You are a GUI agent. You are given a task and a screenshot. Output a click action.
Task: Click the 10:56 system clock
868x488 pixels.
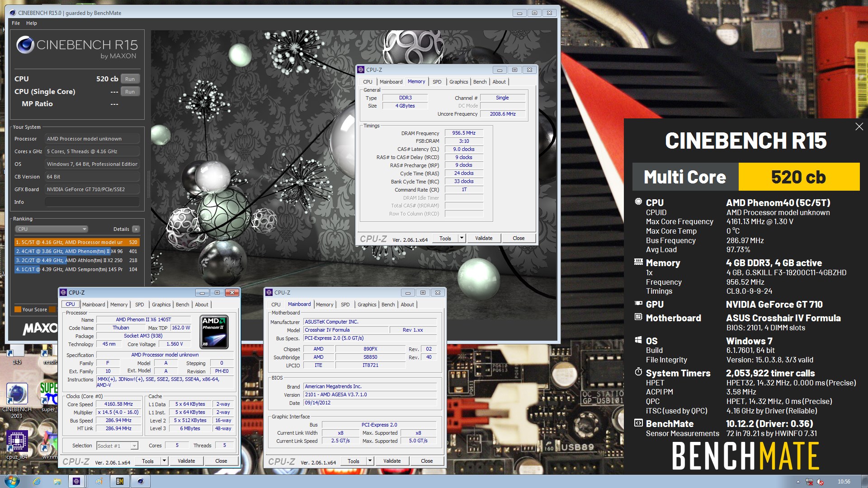click(x=844, y=482)
